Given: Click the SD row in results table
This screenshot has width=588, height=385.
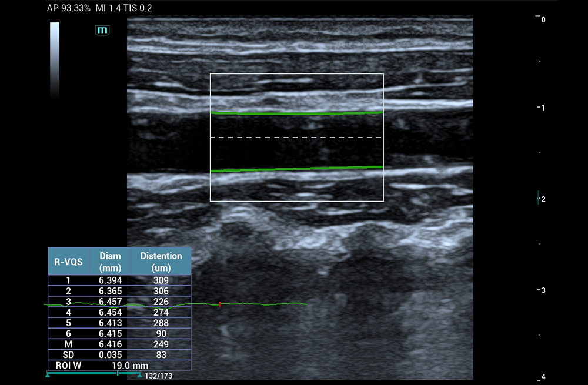Looking at the screenshot, I should tap(68, 354).
